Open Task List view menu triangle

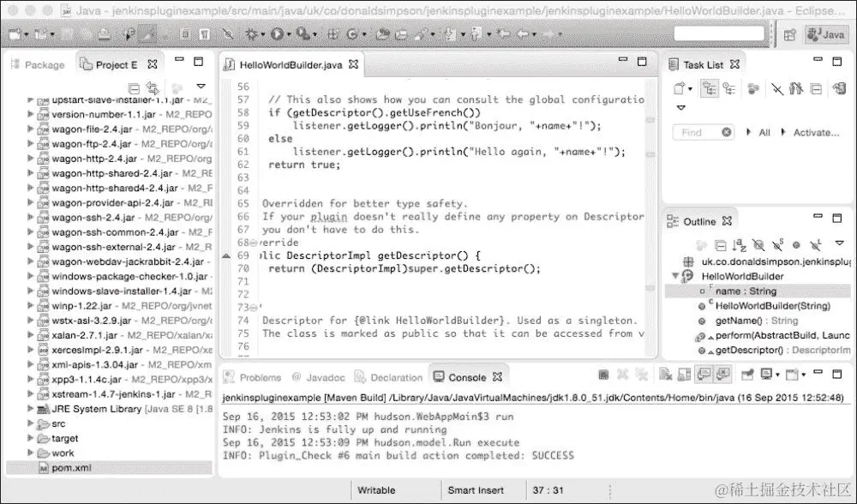[681, 108]
